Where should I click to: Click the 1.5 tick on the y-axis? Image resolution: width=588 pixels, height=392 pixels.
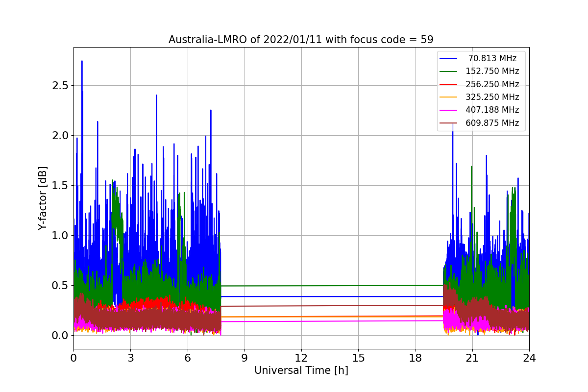point(60,185)
